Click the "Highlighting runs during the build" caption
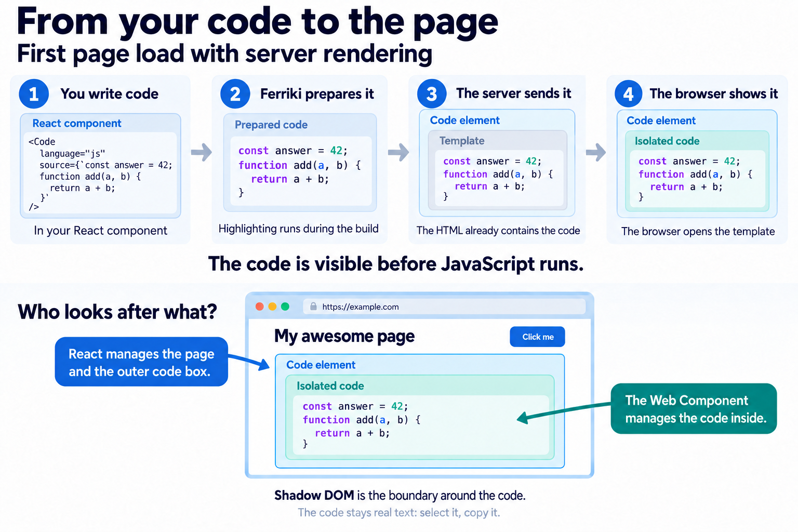798x532 pixels. pos(298,229)
